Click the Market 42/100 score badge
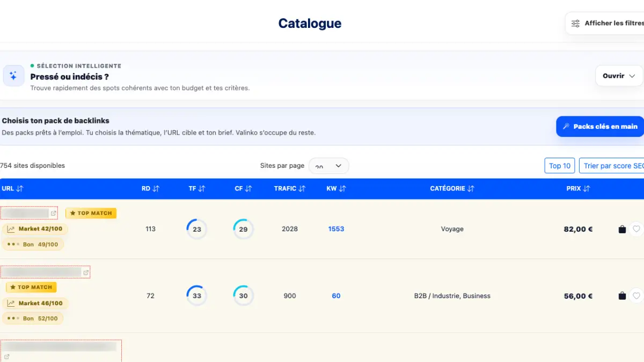This screenshot has height=362, width=644. coord(35,229)
